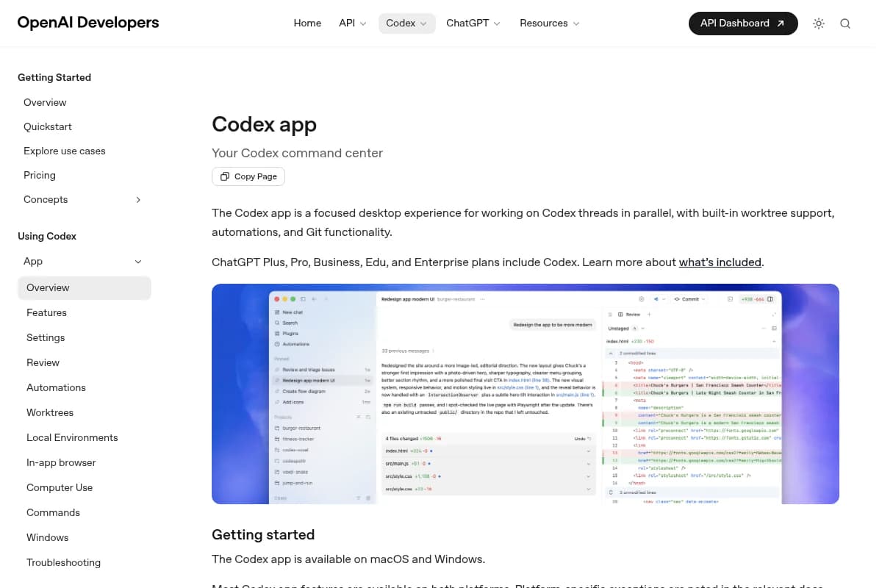The height and width of the screenshot is (588, 882).
Task: Open Overview under Getting Started
Action: tap(45, 102)
